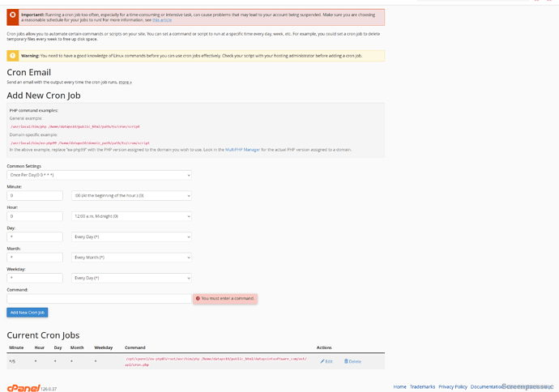Click the 'more' link under Cron Email

tap(125, 83)
